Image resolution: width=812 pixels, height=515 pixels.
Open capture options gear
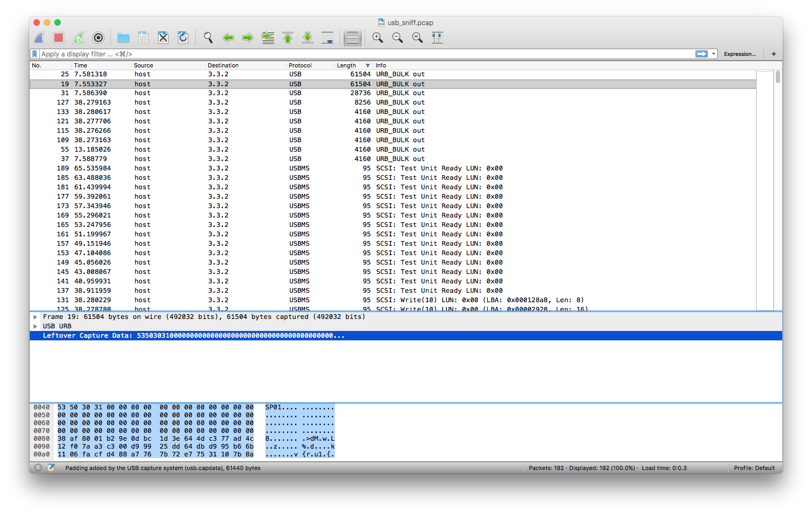pos(98,38)
